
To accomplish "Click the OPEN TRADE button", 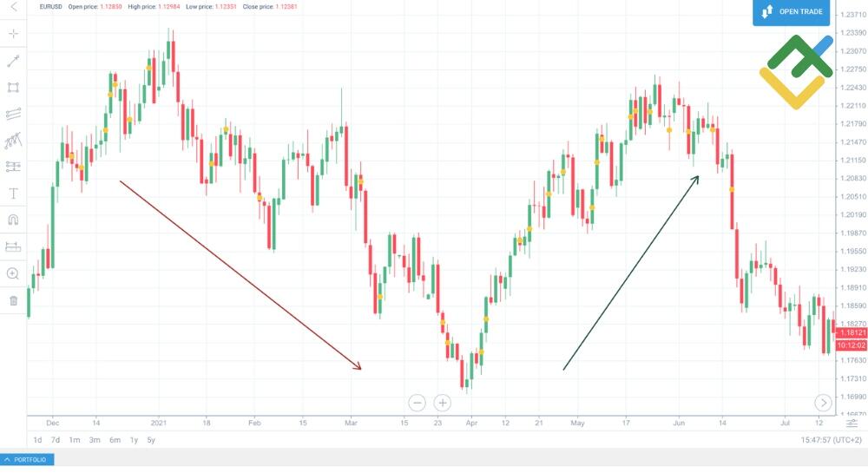I will pyautogui.click(x=792, y=12).
